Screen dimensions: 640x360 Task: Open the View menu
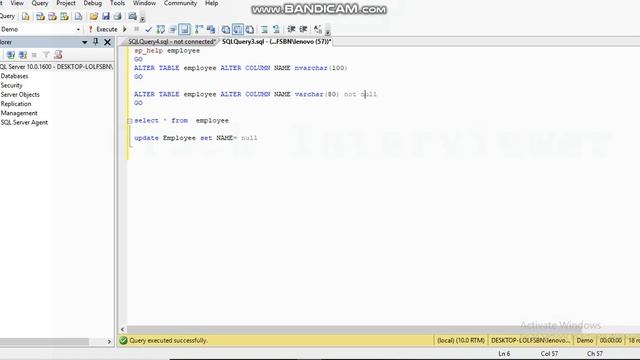tap(17, 3)
